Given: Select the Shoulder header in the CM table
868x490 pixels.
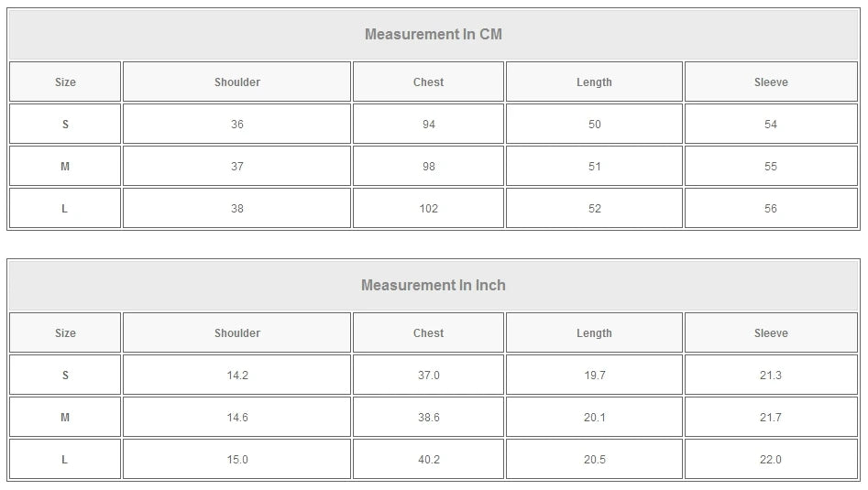Looking at the screenshot, I should tap(236, 82).
